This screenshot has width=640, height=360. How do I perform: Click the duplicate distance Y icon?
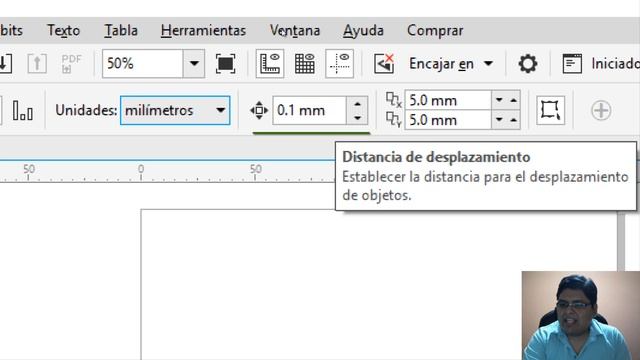(x=393, y=120)
